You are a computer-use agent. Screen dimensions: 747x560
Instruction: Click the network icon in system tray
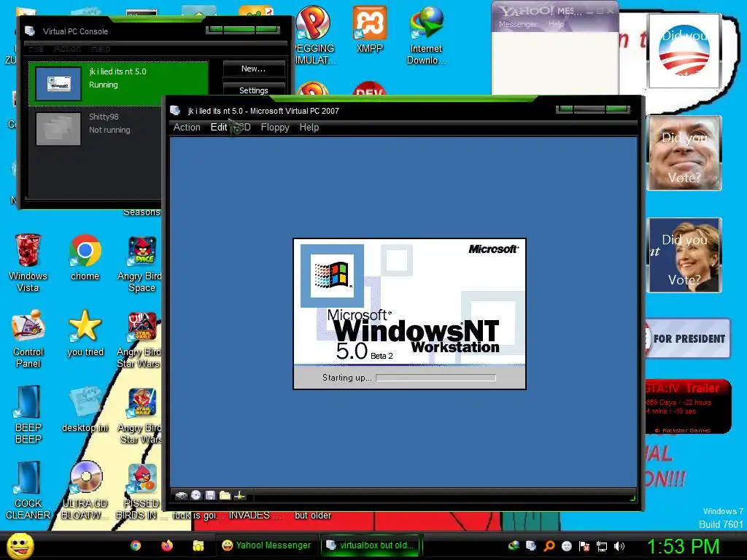coord(602,546)
